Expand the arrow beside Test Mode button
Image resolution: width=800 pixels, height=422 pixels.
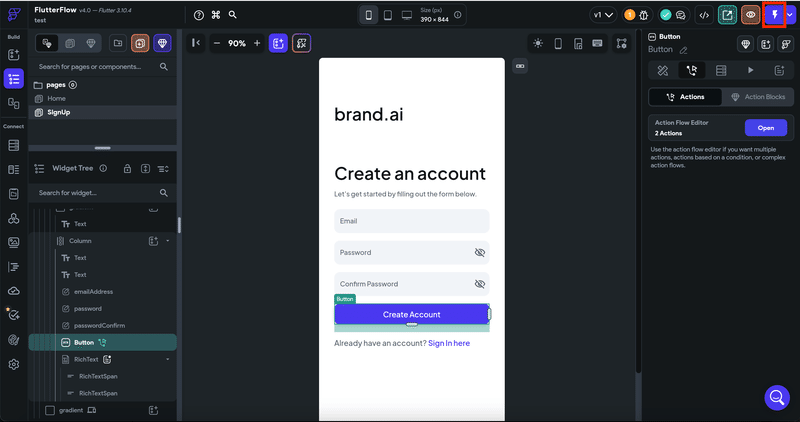[790, 15]
